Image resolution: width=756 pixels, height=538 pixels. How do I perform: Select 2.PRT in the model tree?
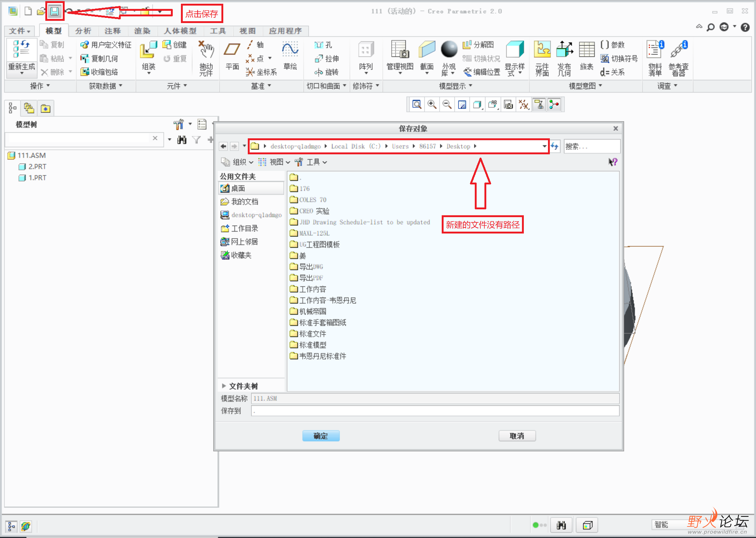pyautogui.click(x=33, y=167)
